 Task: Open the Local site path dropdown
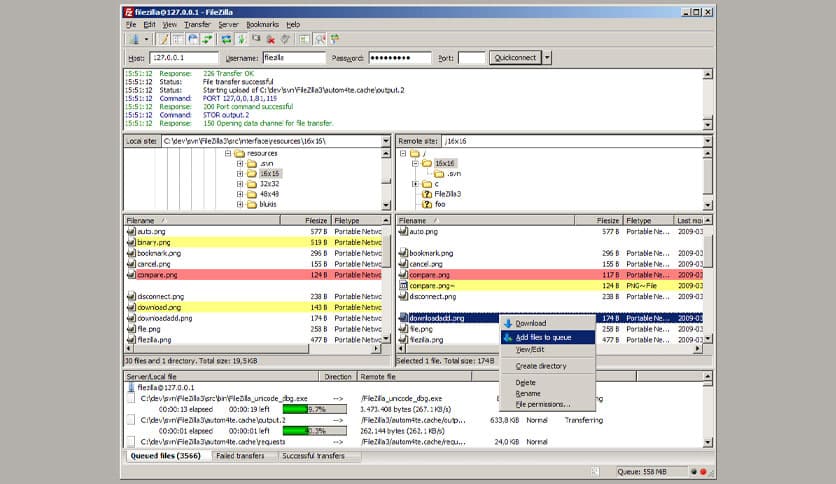click(385, 141)
